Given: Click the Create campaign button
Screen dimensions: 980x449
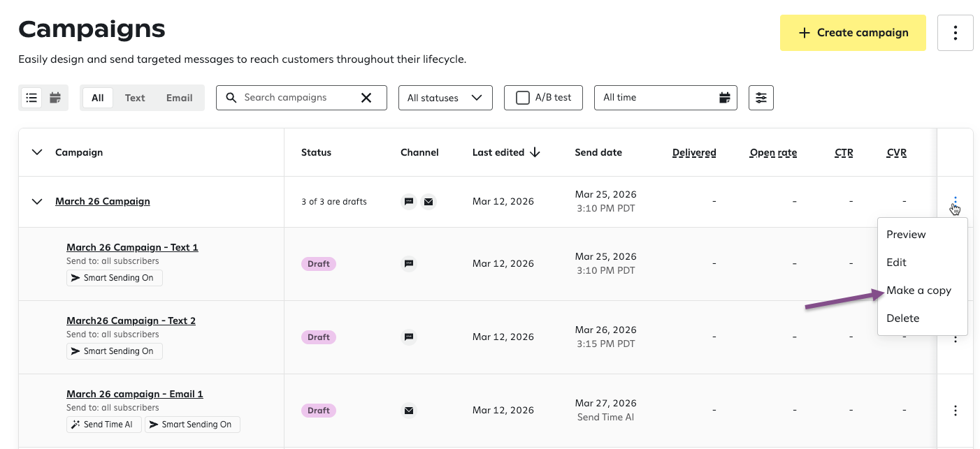Looking at the screenshot, I should (x=853, y=33).
